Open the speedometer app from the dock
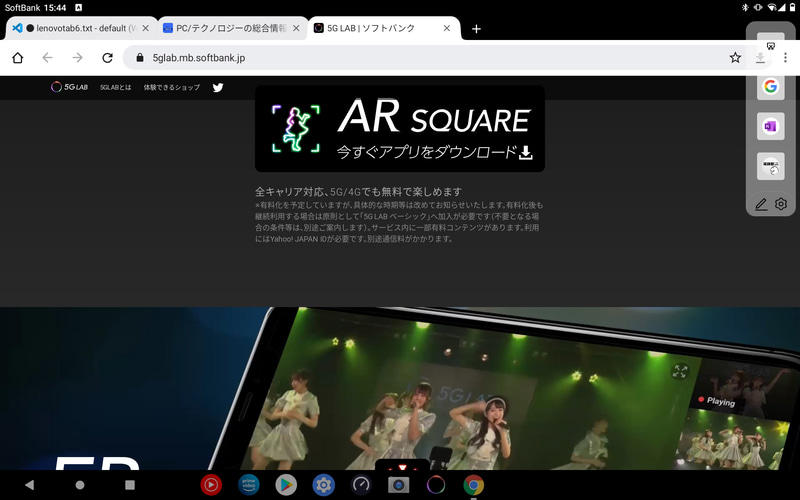This screenshot has height=500, width=800. 361,485
